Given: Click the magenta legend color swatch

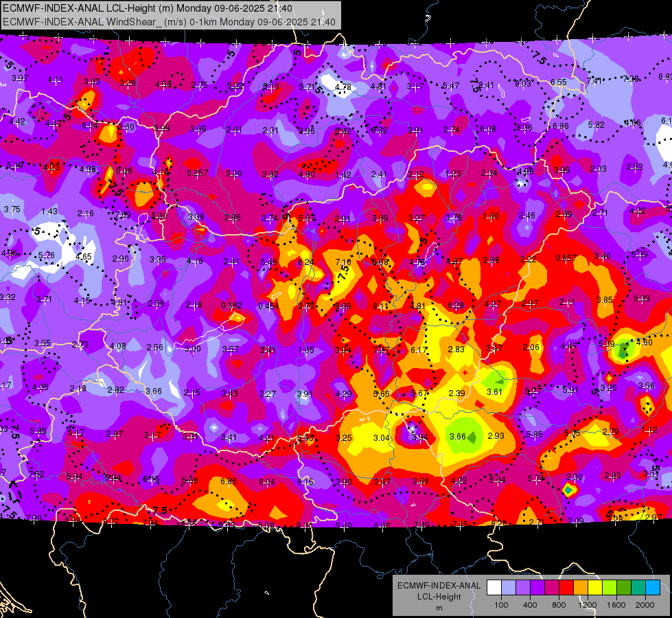Looking at the screenshot, I should pos(552,587).
